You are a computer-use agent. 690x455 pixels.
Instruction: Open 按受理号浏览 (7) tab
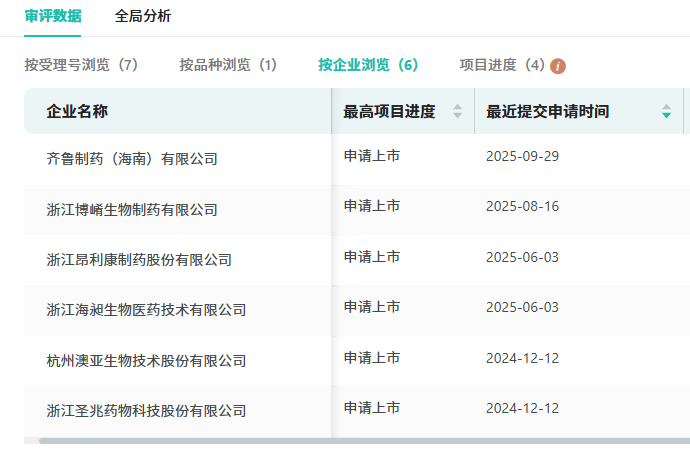81,65
